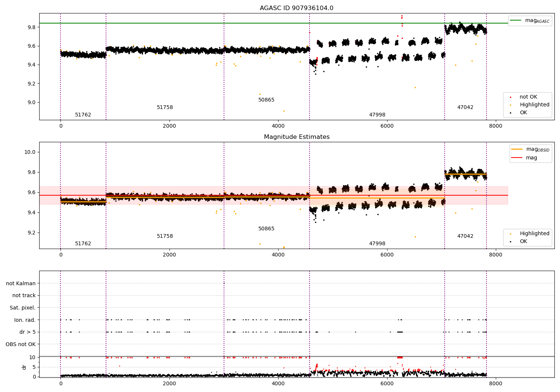Click the 2000 x-tick under bottom plot

coord(169,383)
